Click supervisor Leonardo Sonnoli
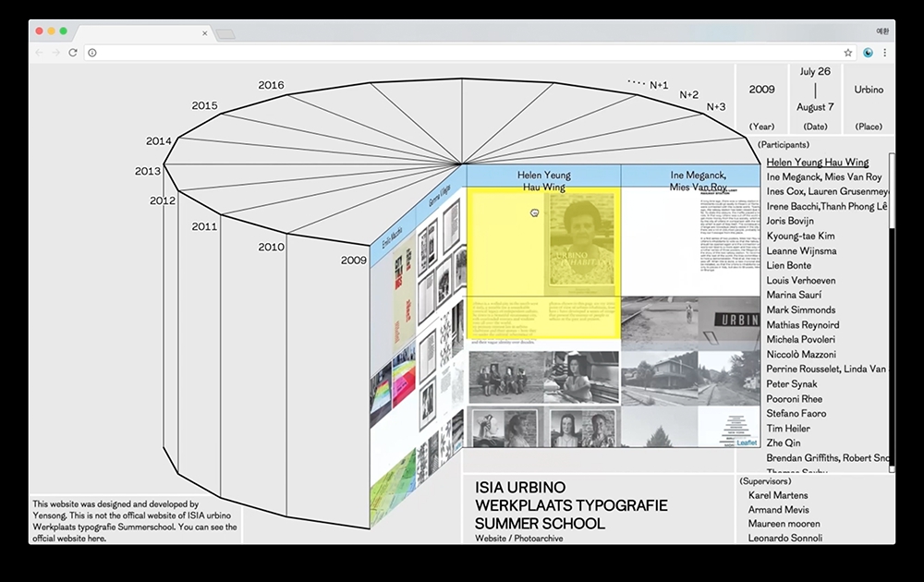This screenshot has width=924, height=582. tap(784, 538)
